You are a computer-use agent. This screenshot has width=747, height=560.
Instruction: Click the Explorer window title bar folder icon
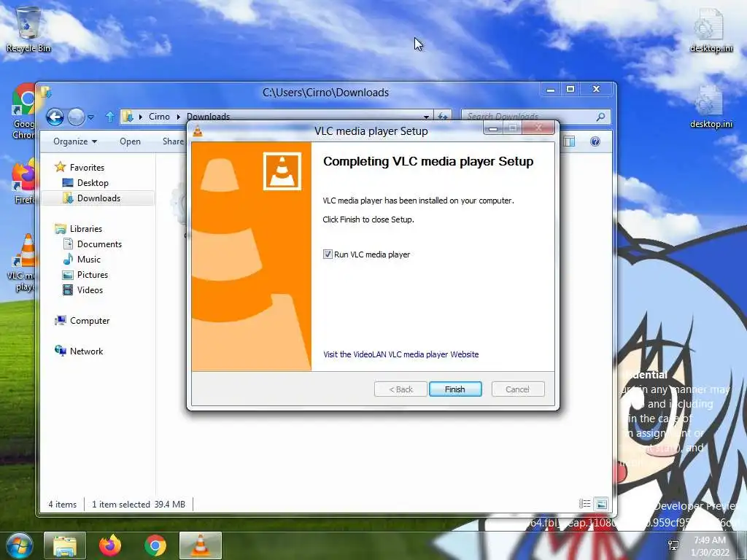pos(46,91)
